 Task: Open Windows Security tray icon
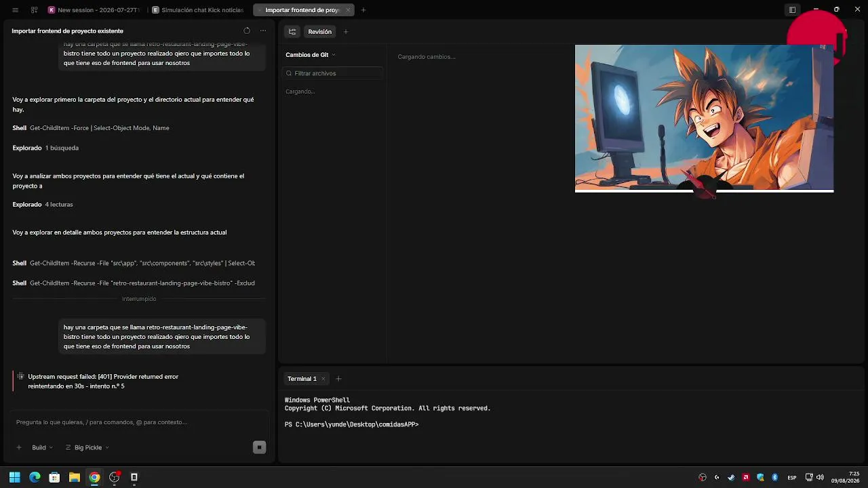[760, 477]
